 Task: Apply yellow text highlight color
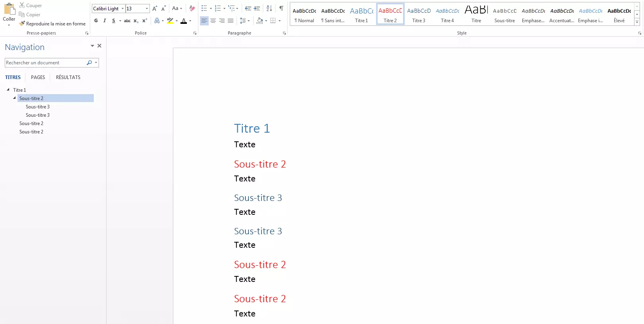170,21
